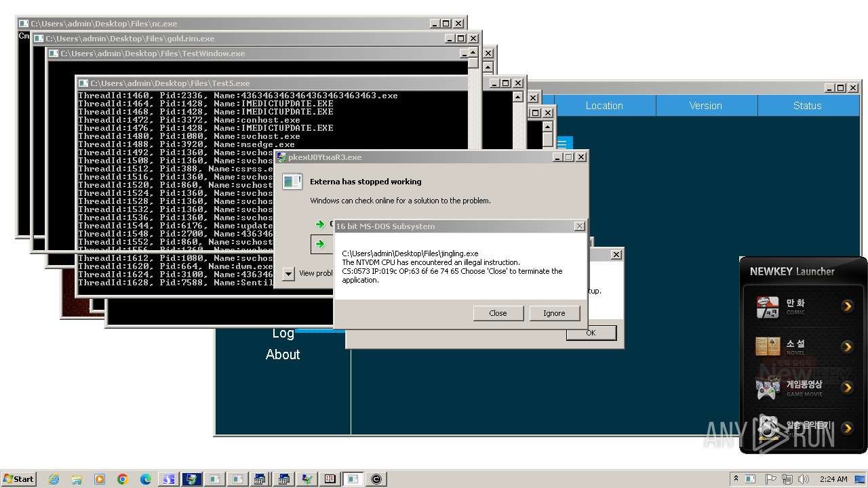This screenshot has height=488, width=868.
Task: Switch to the red-framed app in taskbar
Action: pos(330,479)
